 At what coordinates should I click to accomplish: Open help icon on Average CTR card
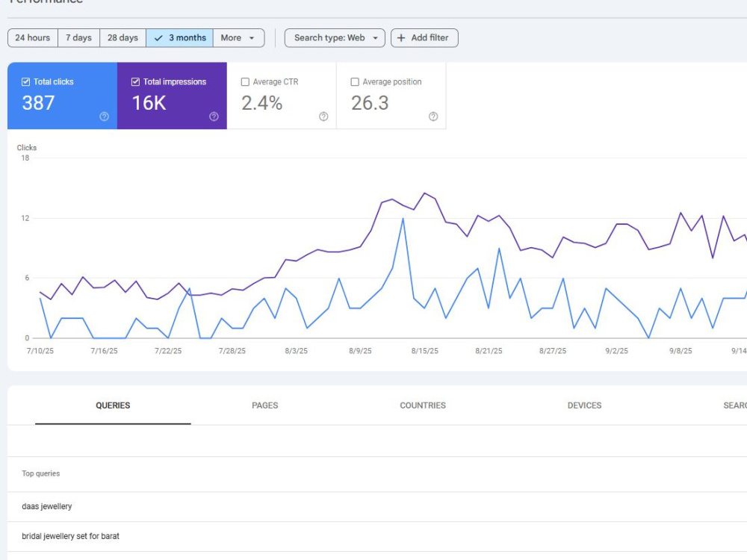tap(323, 116)
